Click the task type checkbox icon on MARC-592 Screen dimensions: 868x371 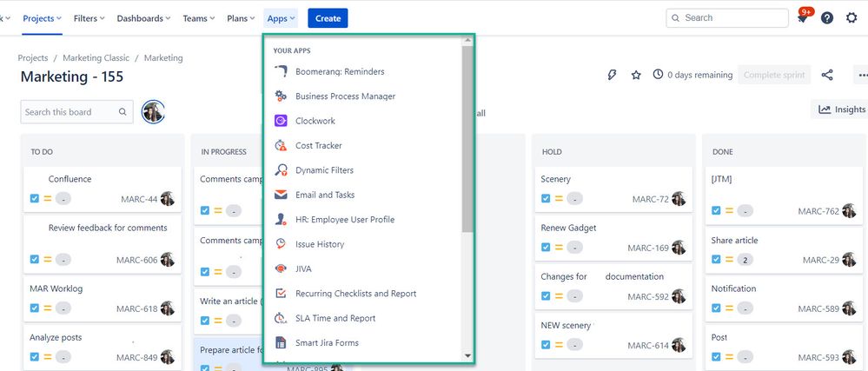546,295
